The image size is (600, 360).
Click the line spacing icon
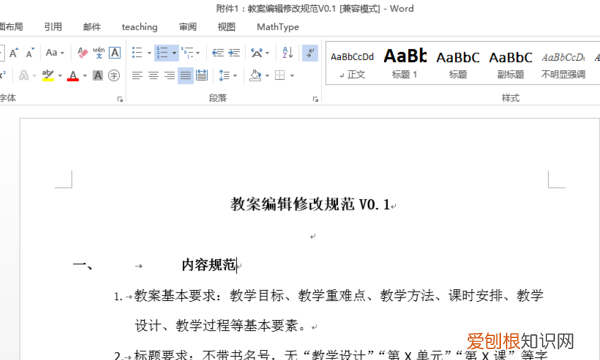pyautogui.click(x=224, y=75)
